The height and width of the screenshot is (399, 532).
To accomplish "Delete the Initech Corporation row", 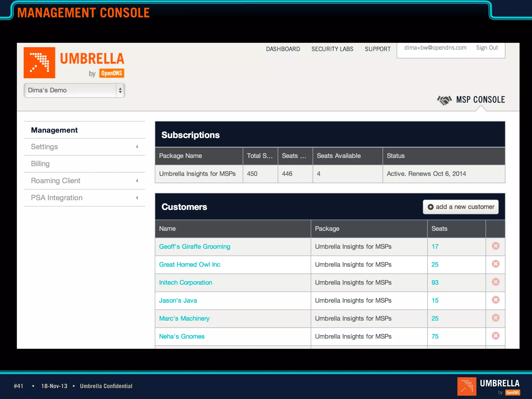I will (x=495, y=282).
